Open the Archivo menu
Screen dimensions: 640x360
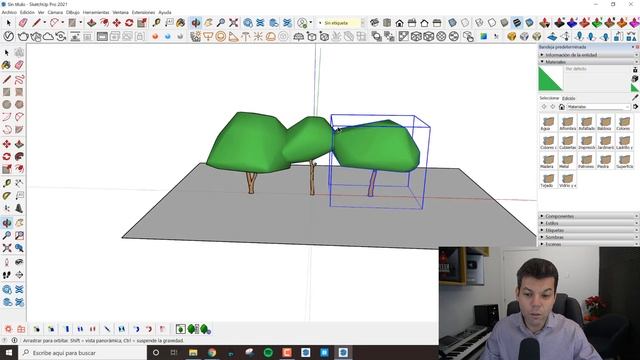point(9,12)
